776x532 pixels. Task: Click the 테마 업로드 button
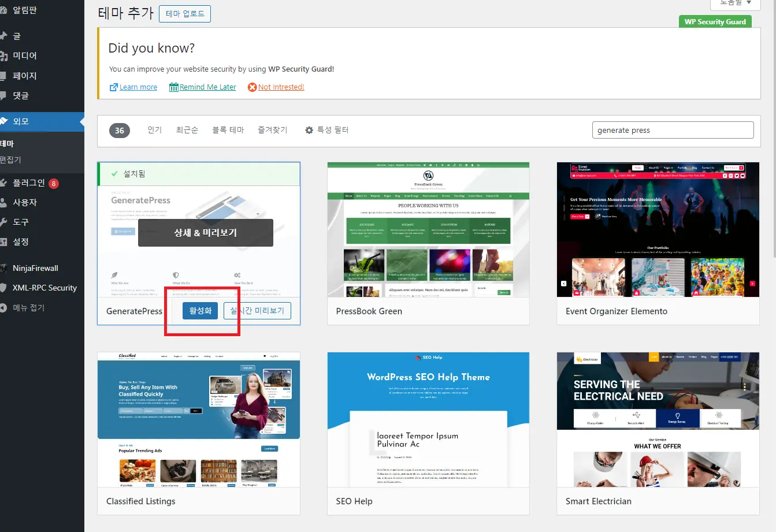tap(185, 14)
